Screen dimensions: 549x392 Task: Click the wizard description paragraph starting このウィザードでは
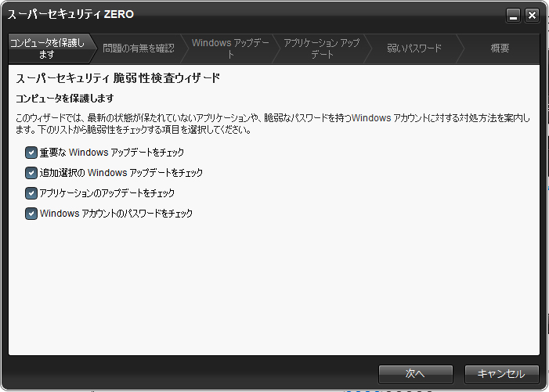pyautogui.click(x=273, y=124)
